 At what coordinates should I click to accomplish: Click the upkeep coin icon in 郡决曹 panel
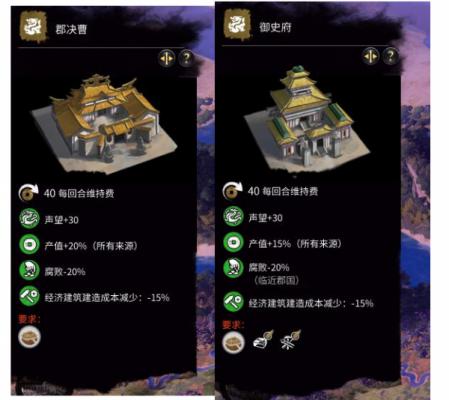tap(29, 193)
